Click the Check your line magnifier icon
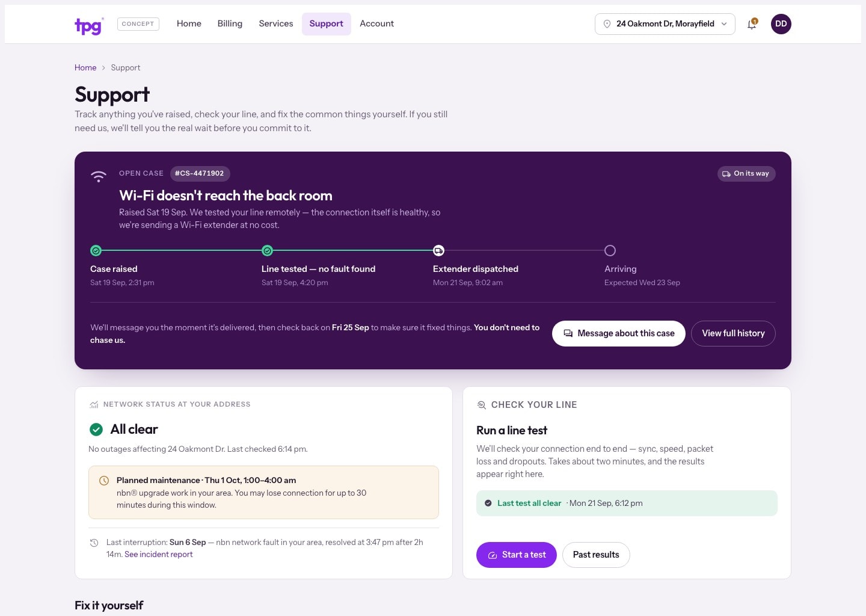 click(481, 405)
